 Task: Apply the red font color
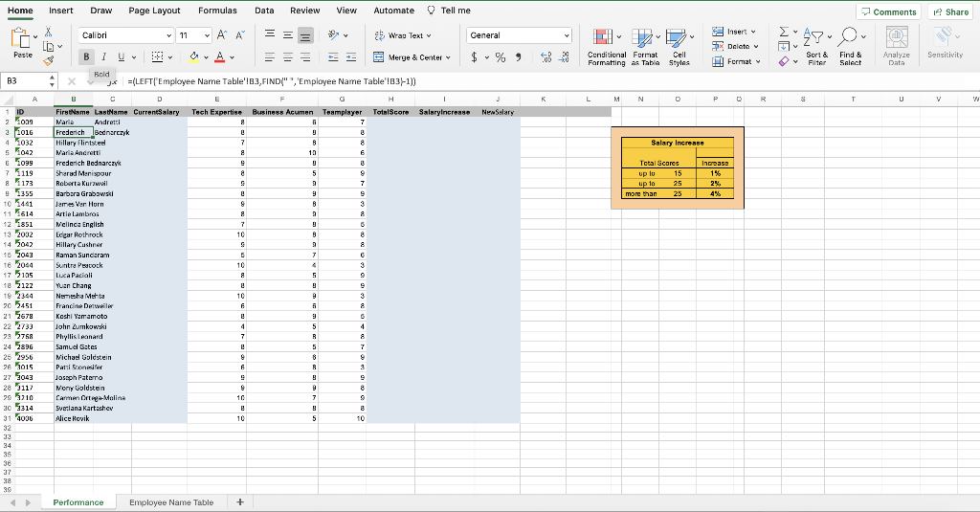(219, 56)
